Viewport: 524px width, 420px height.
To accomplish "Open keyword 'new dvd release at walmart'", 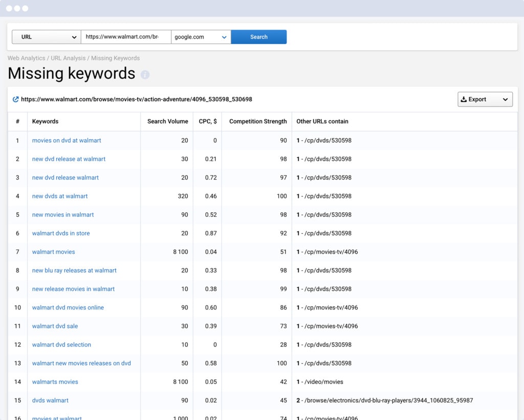I will 69,159.
